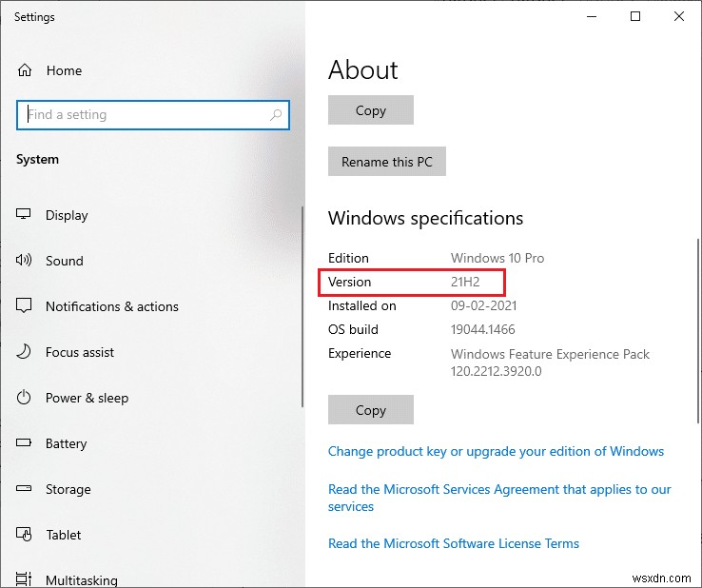Open Microsoft Services Agreement link

coord(499,498)
